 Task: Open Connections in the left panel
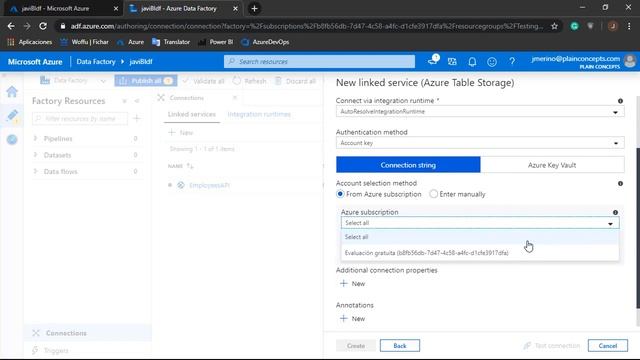[x=88, y=333]
